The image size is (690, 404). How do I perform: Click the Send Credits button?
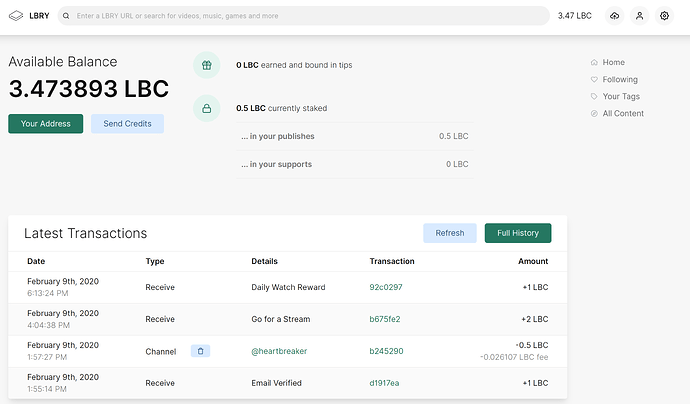(x=127, y=123)
